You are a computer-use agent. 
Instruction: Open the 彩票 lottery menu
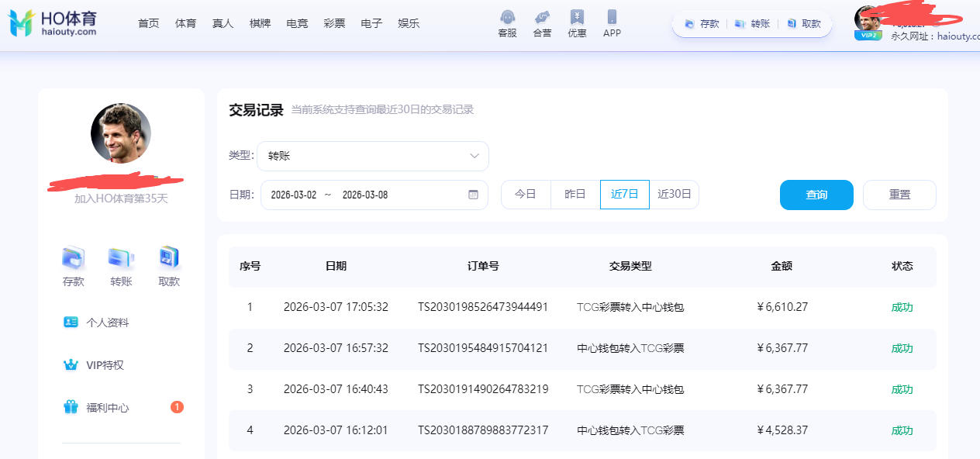pos(334,23)
